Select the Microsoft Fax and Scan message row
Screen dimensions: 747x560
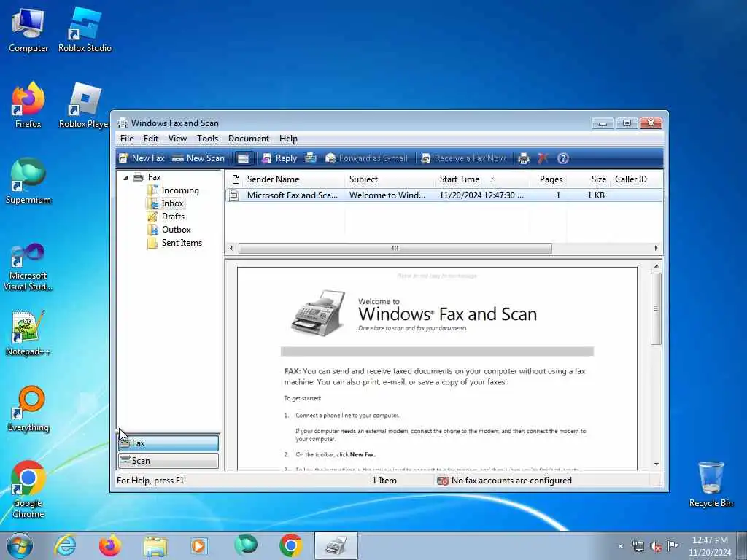tap(444, 195)
